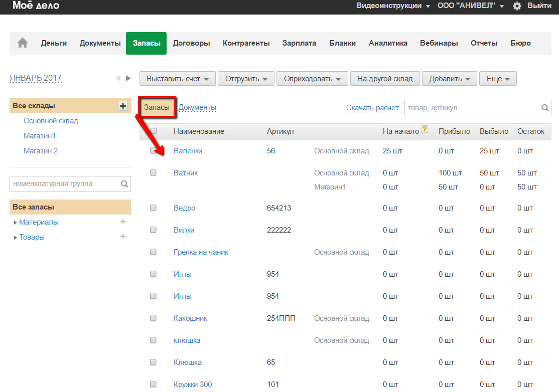Focus the номенклатурная группа search field

64,183
